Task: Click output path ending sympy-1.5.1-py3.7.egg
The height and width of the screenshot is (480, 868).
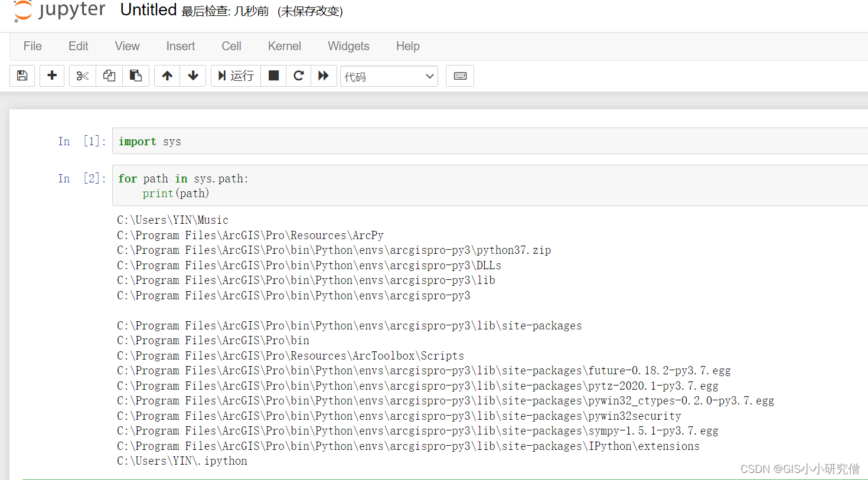Action: [417, 431]
